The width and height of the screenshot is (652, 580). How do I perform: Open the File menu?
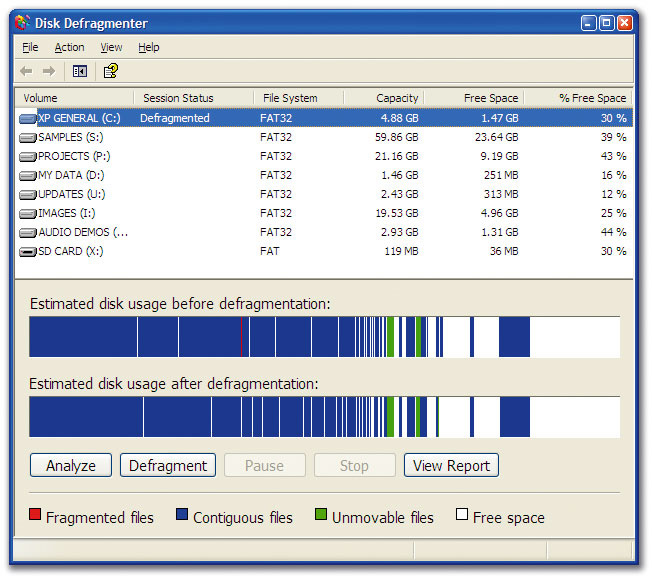(x=30, y=47)
